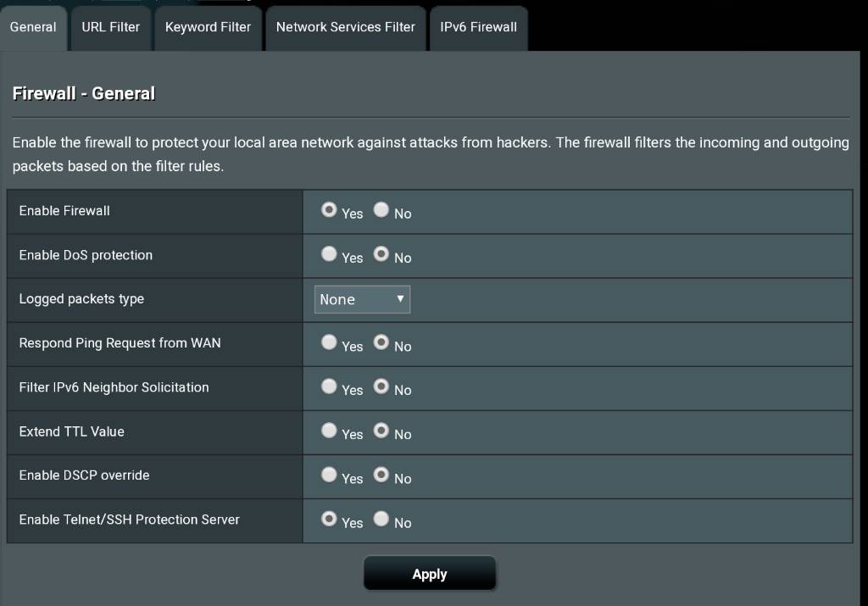The width and height of the screenshot is (868, 606).
Task: Select No for Respond Ping Request from WAN
Action: click(381, 342)
